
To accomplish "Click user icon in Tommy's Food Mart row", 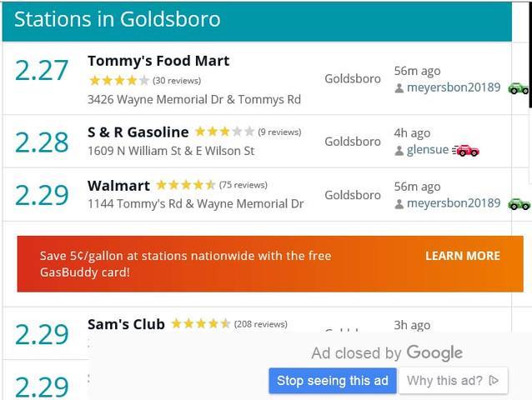I will [399, 88].
